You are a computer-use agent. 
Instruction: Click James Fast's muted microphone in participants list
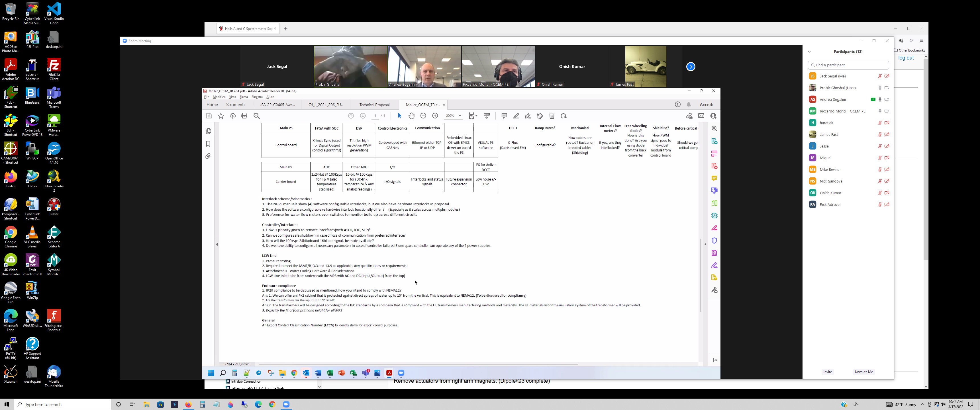(x=879, y=135)
